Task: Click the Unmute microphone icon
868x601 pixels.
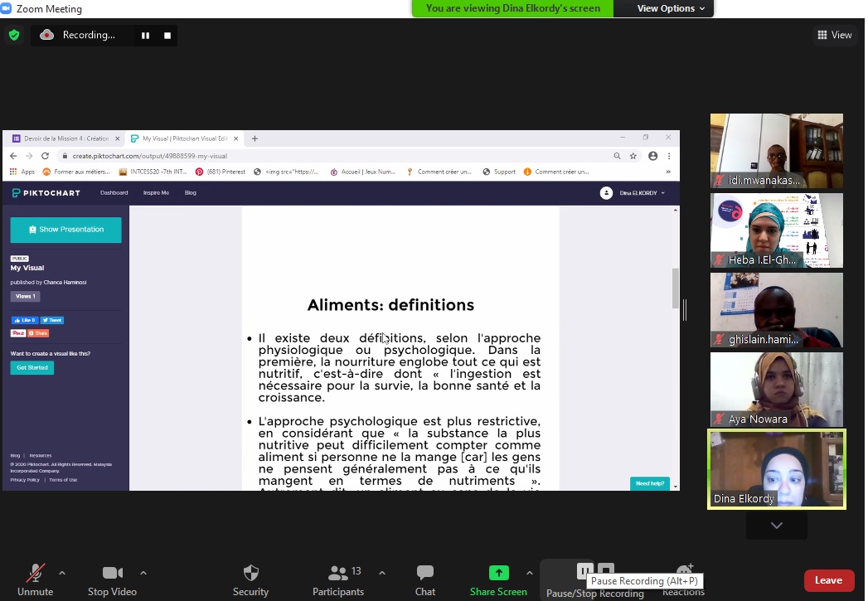Action: tap(35, 574)
